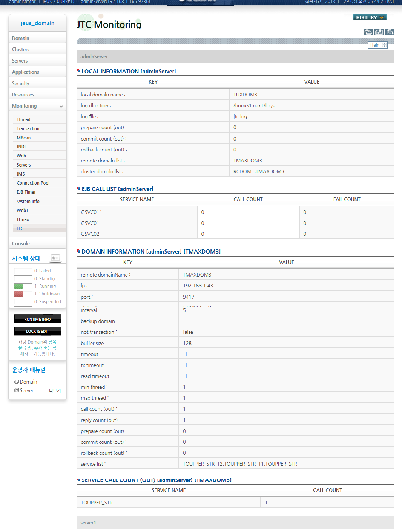Screen dimensions: 402x532
Task: Click the Domain manual book icon
Action: click(17, 382)
